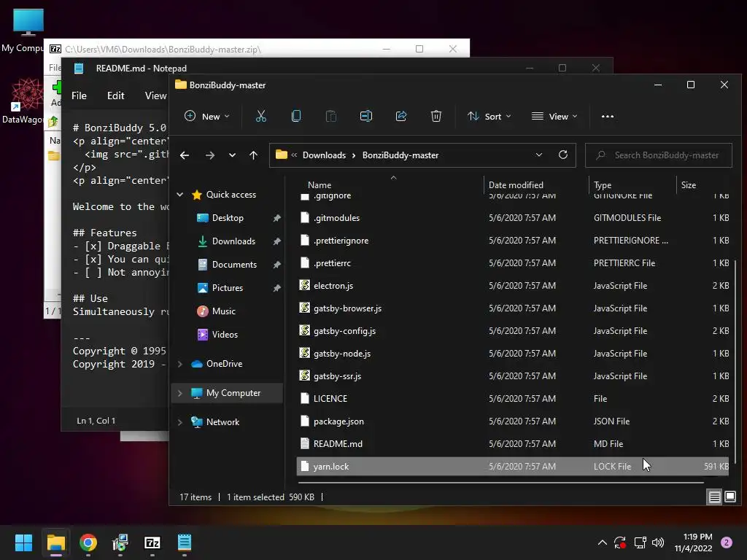Open the View dropdown menu in Explorer
Viewport: 747px width, 560px height.
[x=554, y=116]
